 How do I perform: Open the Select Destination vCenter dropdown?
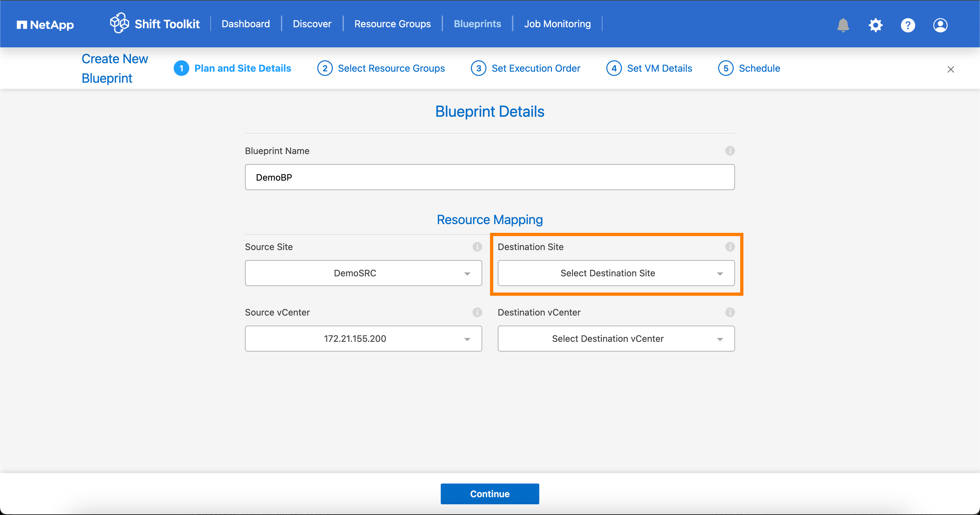click(616, 338)
